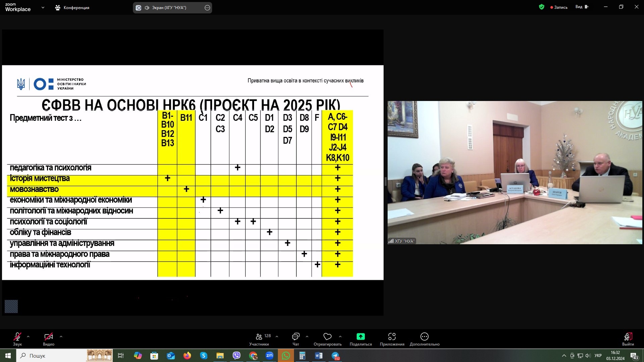The width and height of the screenshot is (644, 362).
Task: Click the search highlights picture in taskbar search
Action: click(x=99, y=356)
